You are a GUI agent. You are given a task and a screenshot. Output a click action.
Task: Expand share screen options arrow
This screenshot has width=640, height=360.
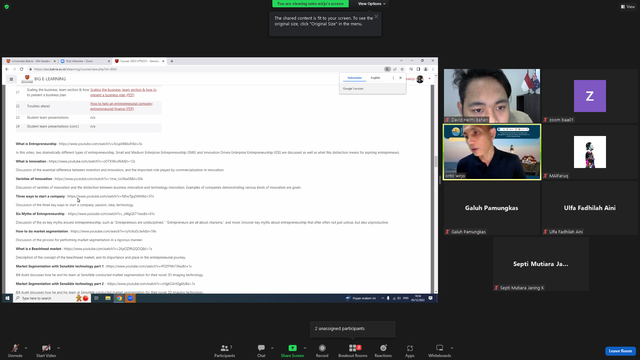coord(305,348)
